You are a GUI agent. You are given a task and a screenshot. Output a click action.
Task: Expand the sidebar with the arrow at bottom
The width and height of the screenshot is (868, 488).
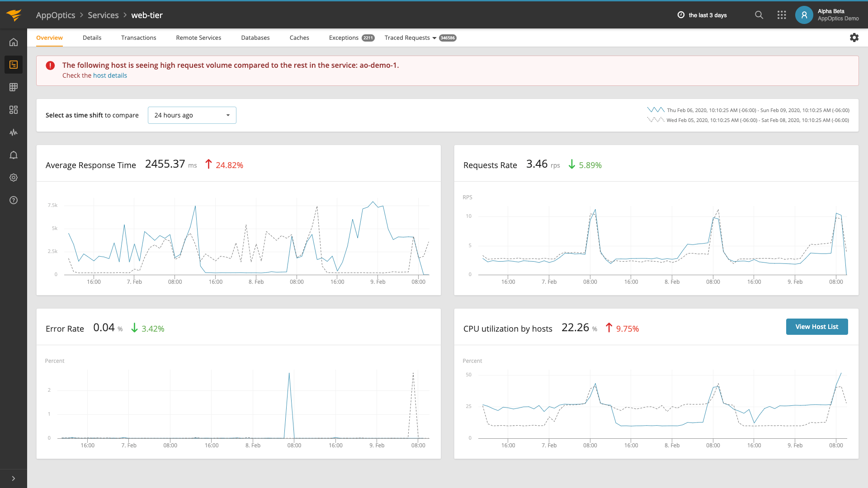(x=14, y=478)
